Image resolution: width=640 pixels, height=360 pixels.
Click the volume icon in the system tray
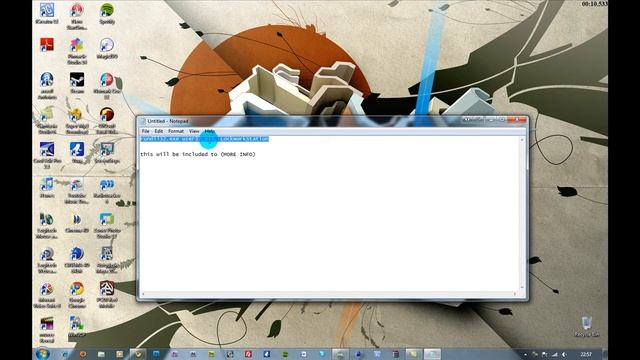564,354
